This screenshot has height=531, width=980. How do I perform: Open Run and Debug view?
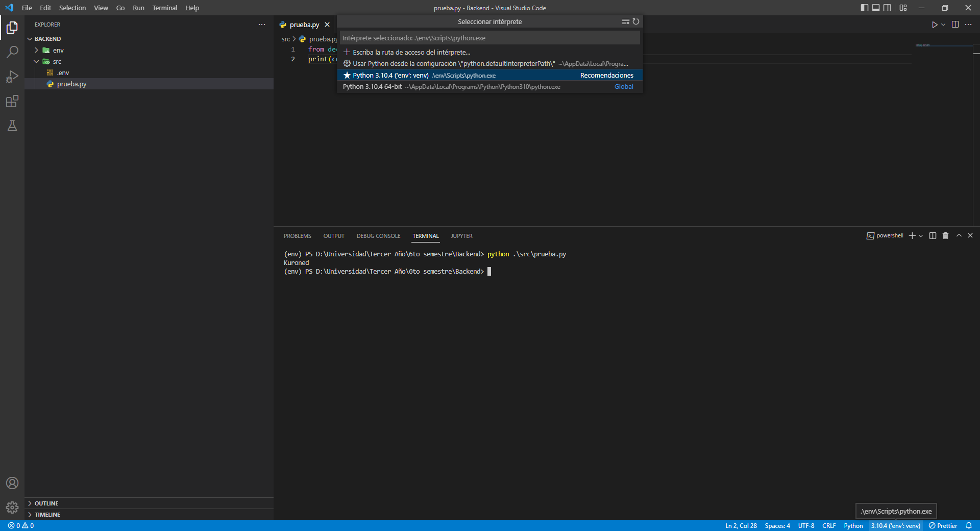tap(12, 77)
